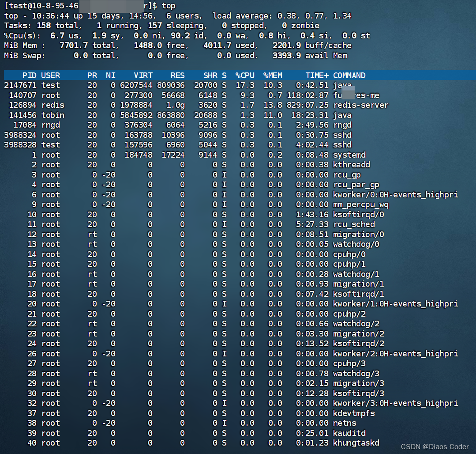Click the kauditd command name

click(x=349, y=433)
